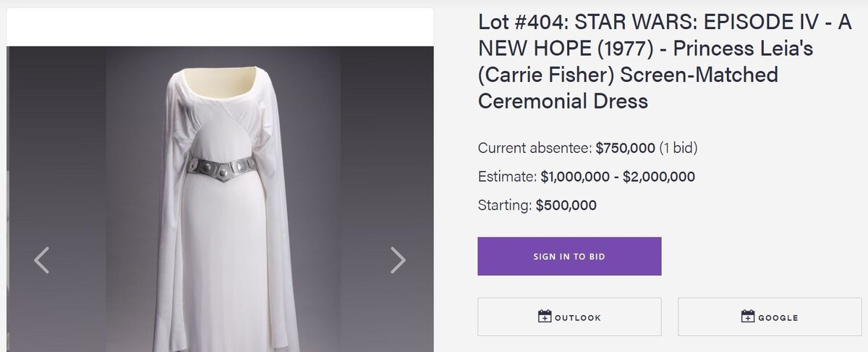Viewport: 868px width, 352px height.
Task: Click the Google calendar icon
Action: [x=748, y=317]
